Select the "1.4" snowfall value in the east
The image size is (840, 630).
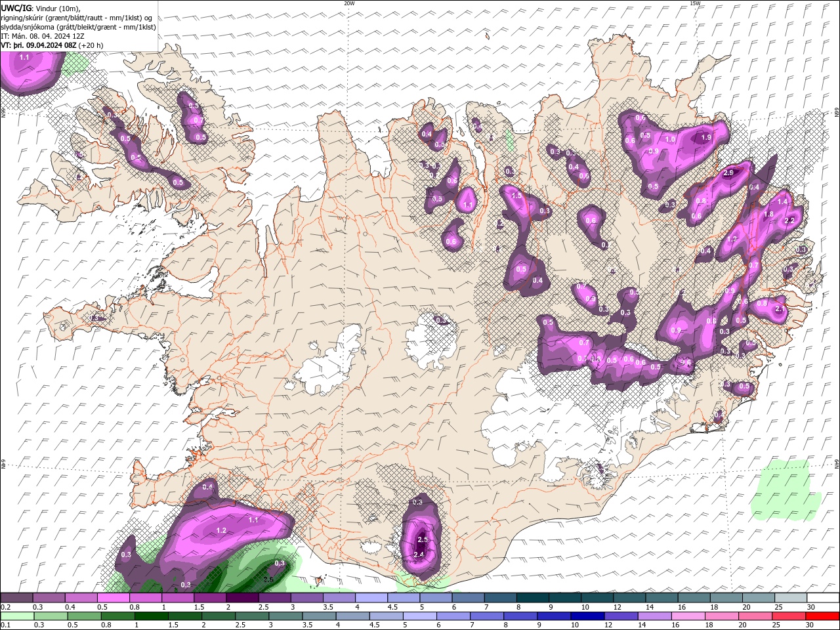click(782, 202)
